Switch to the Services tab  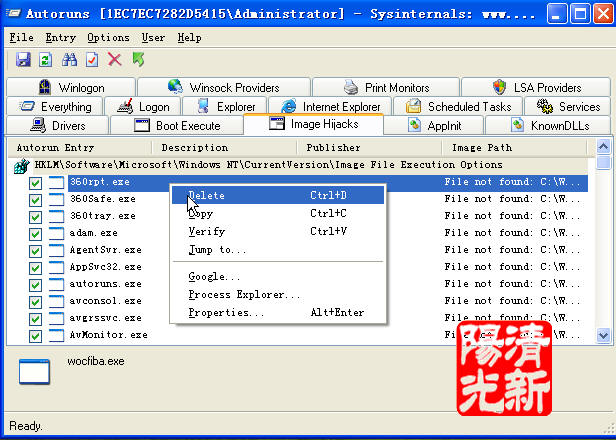[x=568, y=106]
